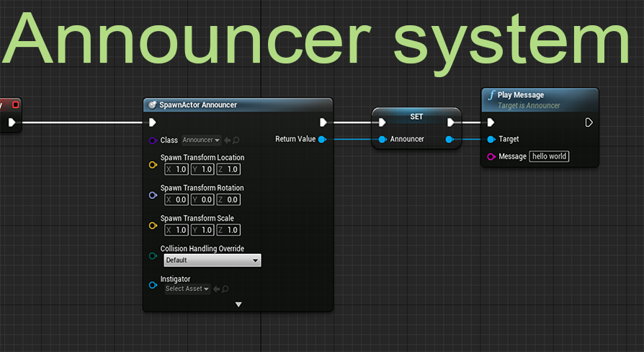Screen dimensions: 644x352
Task: Click browse magnifier next to Class dropdown
Action: coord(236,140)
